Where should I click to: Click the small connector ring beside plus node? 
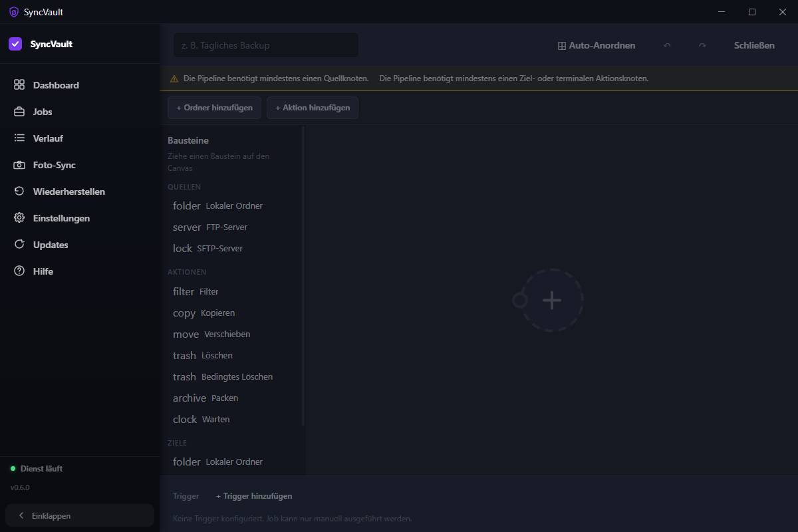coord(520,301)
